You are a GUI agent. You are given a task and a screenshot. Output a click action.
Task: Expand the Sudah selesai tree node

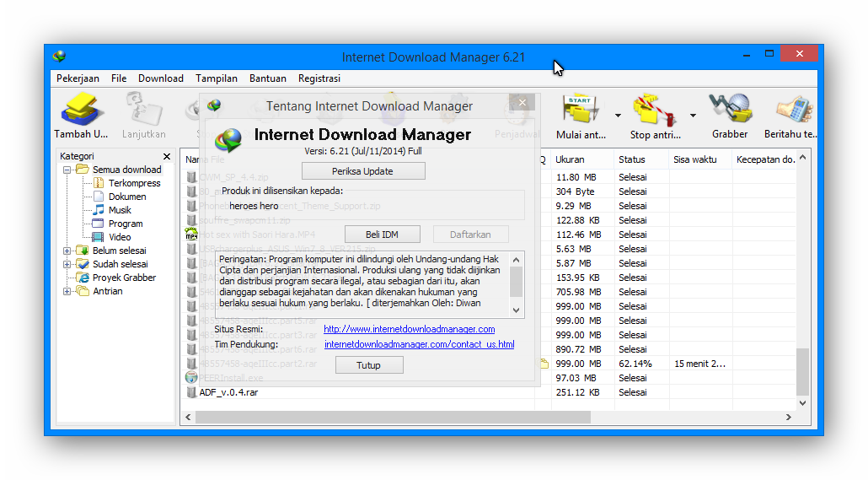67,264
